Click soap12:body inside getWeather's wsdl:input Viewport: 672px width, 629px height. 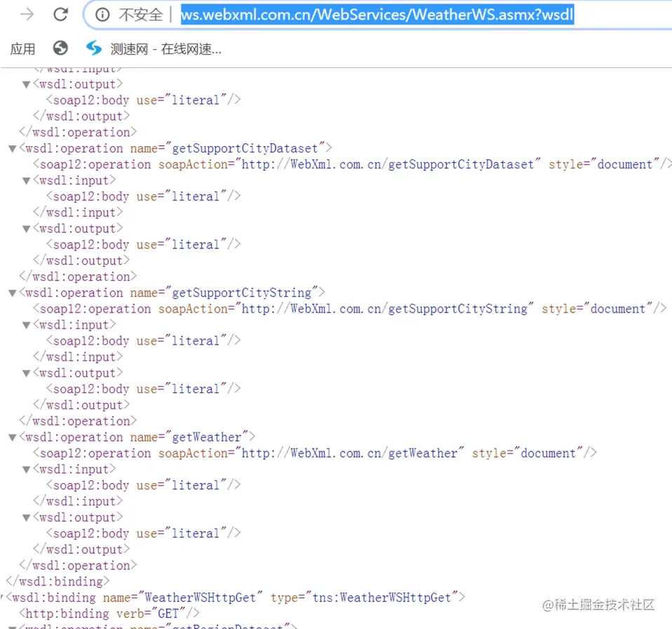point(144,485)
